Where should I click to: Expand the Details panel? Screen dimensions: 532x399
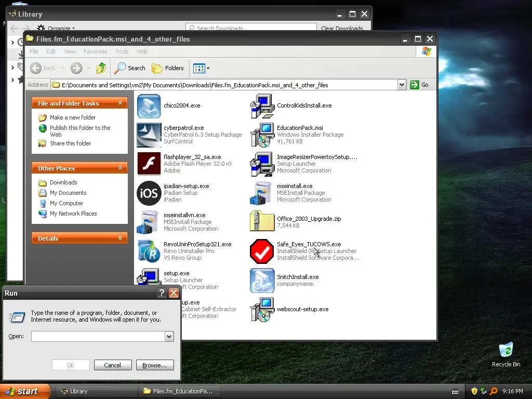coord(120,238)
